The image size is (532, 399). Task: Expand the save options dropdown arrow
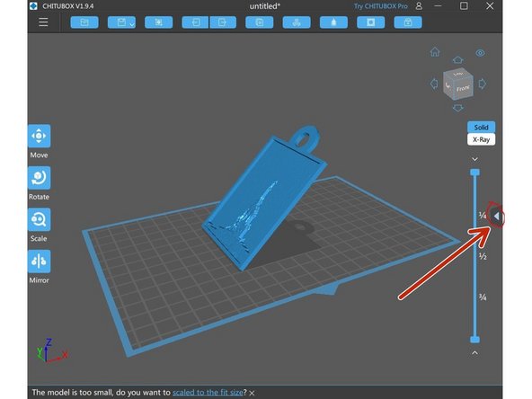[132, 24]
